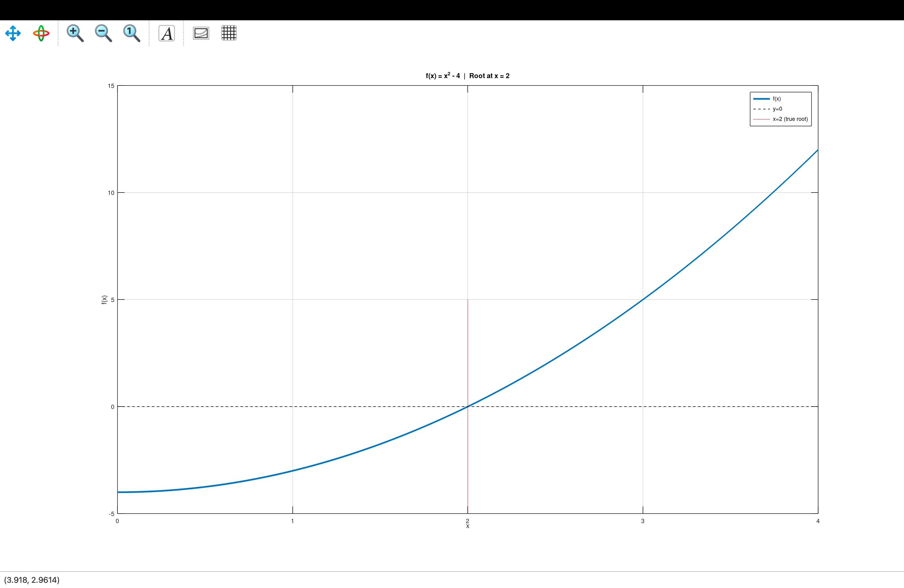Activate the pan tool
Image resolution: width=904 pixels, height=588 pixels.
[13, 34]
